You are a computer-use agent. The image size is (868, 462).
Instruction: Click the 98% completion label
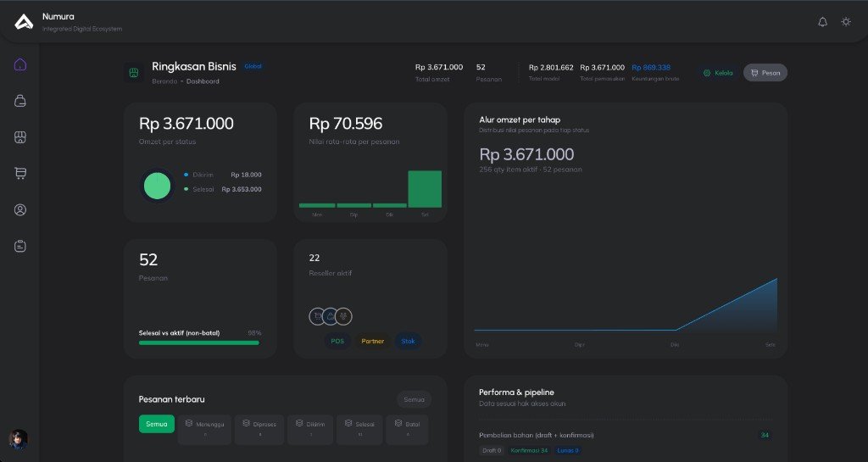coord(254,333)
